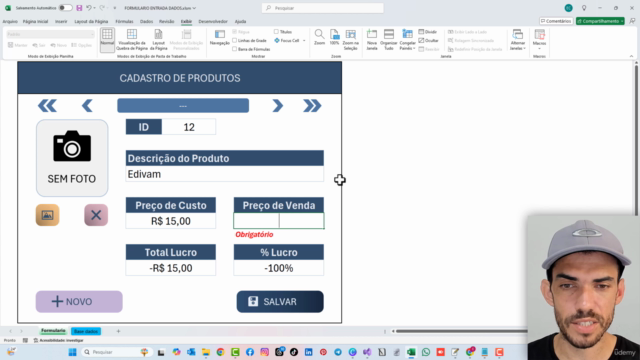Click taskbar Pesquisar search box
Image resolution: width=640 pixels, height=360 pixels.
(116, 352)
